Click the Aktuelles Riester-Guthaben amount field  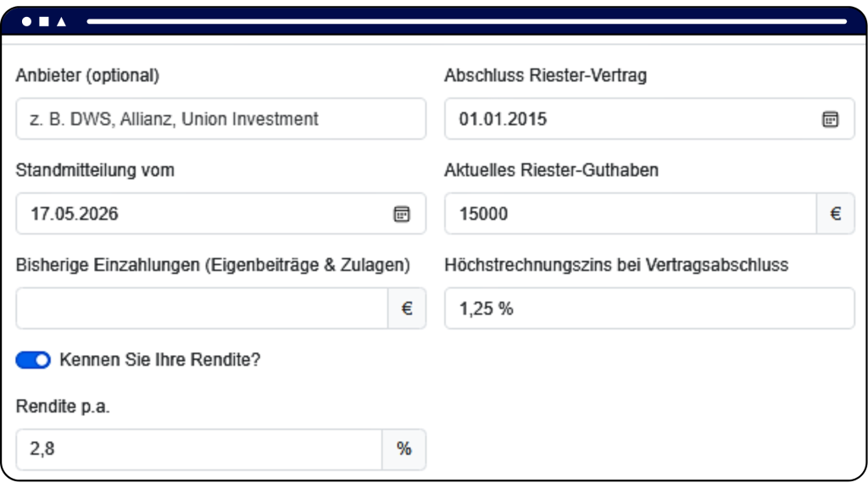tap(631, 213)
